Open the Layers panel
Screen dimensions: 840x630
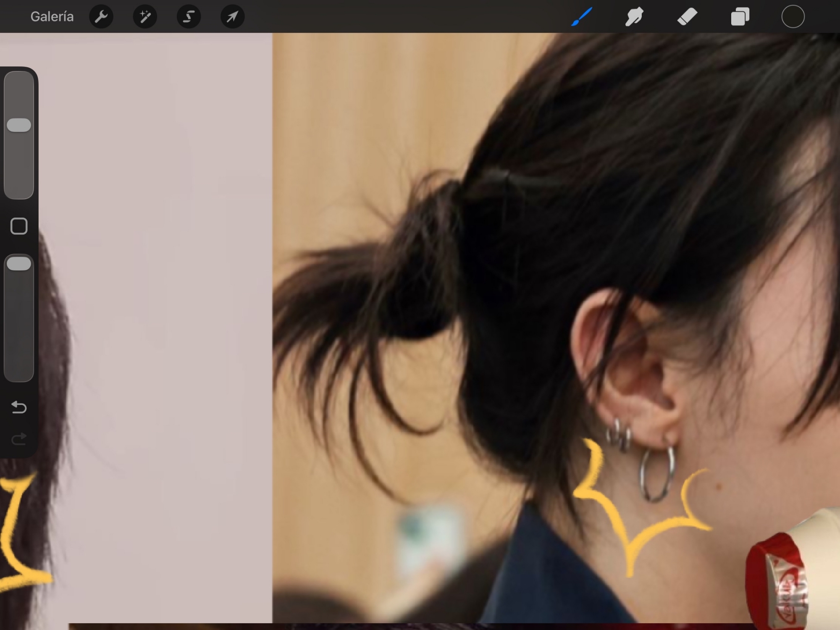[740, 17]
